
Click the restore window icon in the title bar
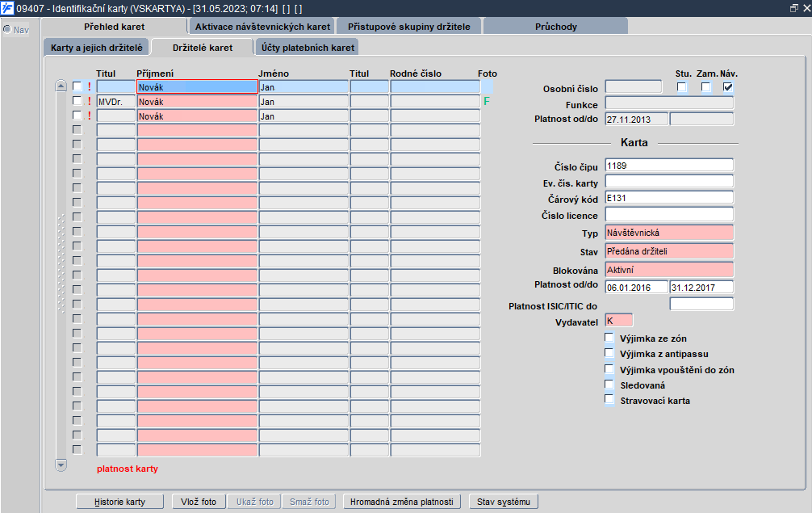[x=794, y=8]
